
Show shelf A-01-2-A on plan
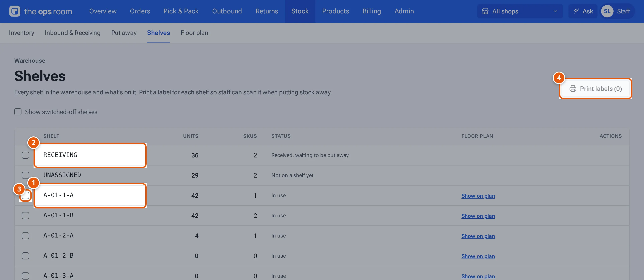click(478, 236)
